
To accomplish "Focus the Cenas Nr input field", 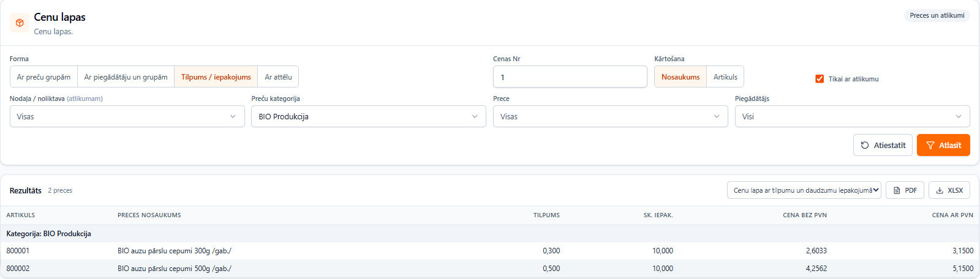I will tap(570, 77).
